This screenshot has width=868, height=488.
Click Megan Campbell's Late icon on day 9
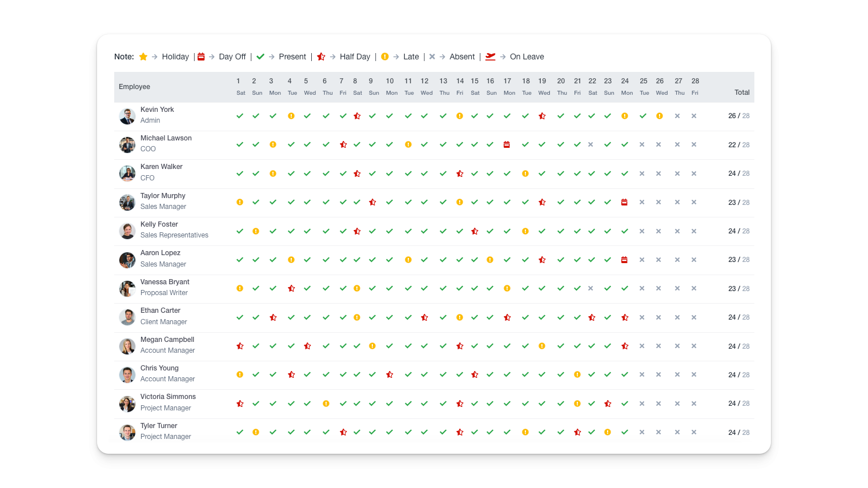coord(372,346)
